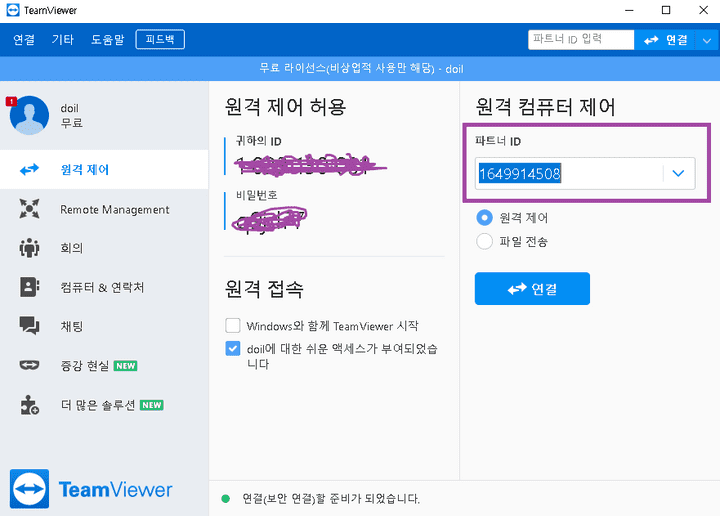Click the top-right 연결 button

[x=665, y=40]
